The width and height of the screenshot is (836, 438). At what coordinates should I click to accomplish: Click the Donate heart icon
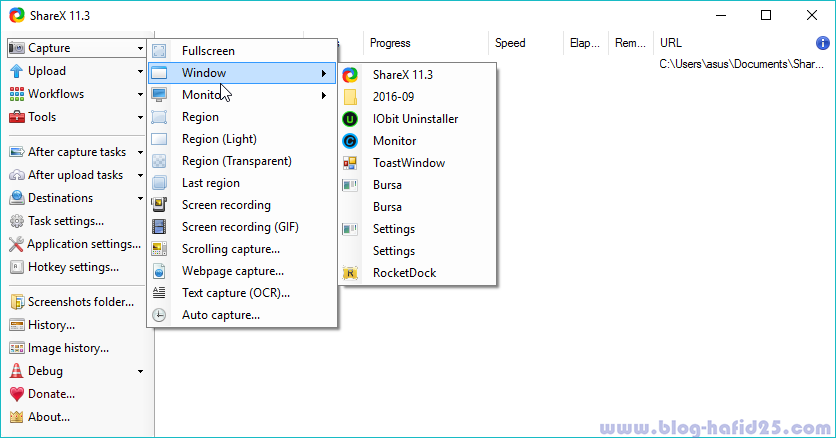click(17, 394)
